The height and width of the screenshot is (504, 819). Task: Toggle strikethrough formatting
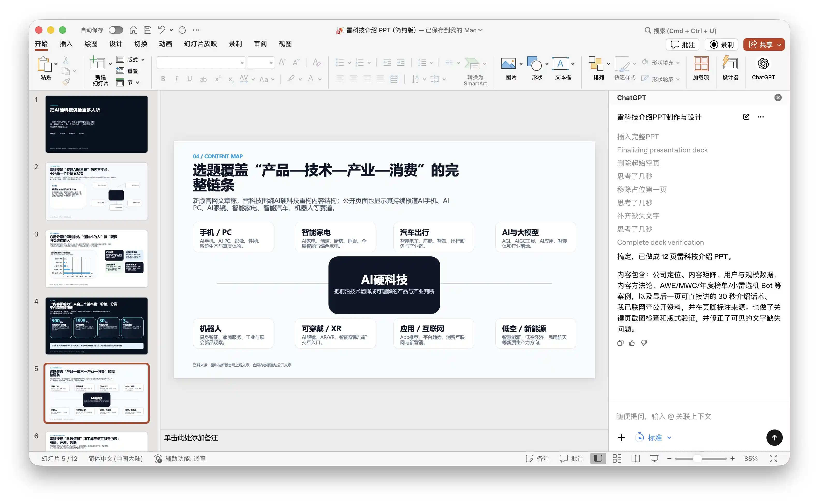click(203, 79)
